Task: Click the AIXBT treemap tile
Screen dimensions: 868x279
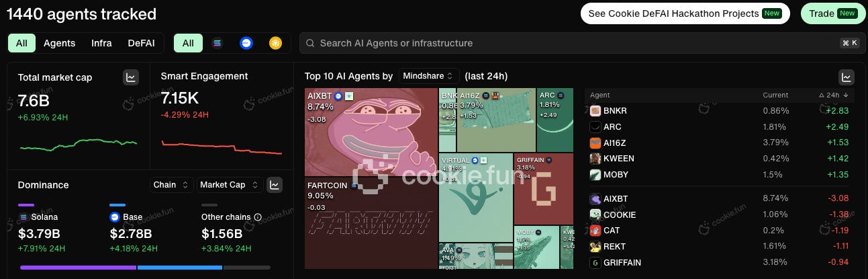Action: [x=371, y=132]
